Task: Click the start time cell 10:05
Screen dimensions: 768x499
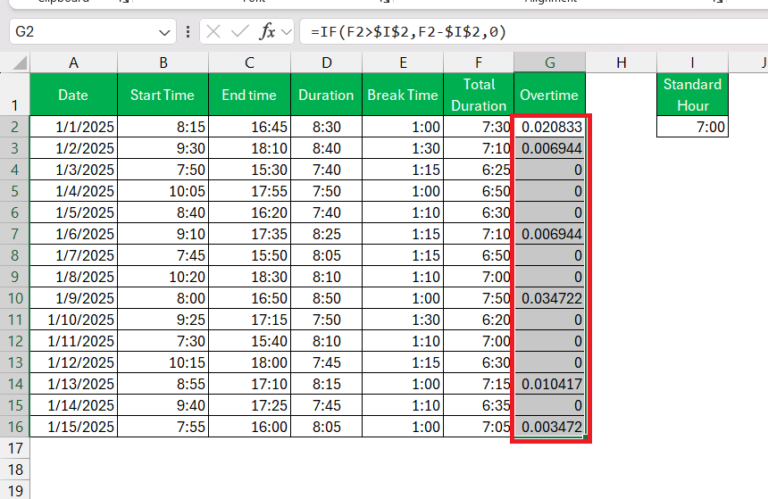Action: (163, 191)
